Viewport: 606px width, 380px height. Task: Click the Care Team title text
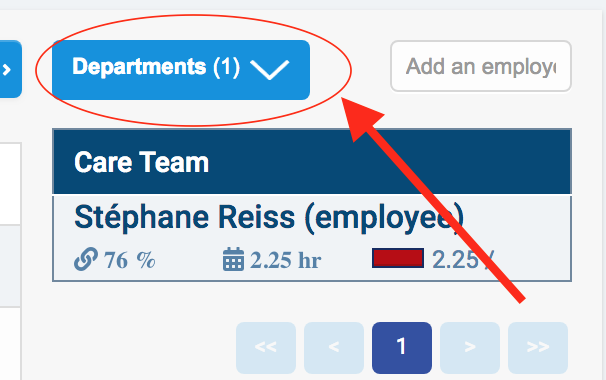[x=141, y=162]
